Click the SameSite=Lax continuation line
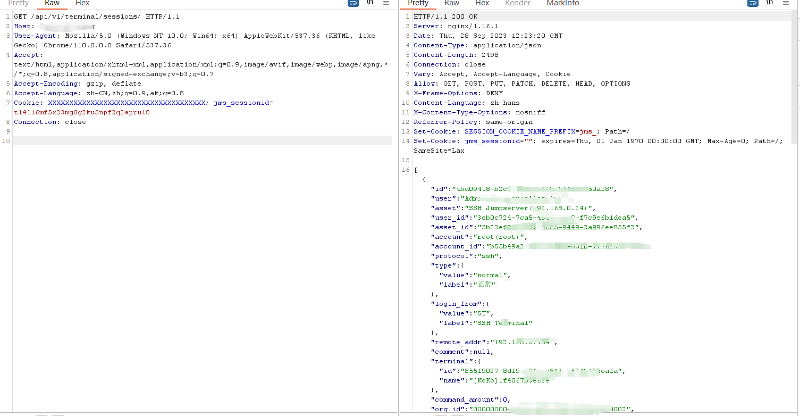The height and width of the screenshot is (416, 800). pos(439,151)
